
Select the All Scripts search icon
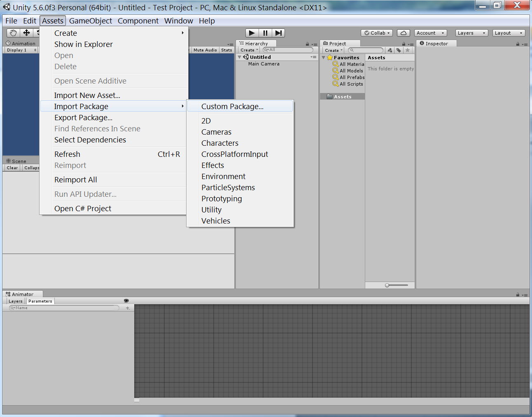[336, 84]
